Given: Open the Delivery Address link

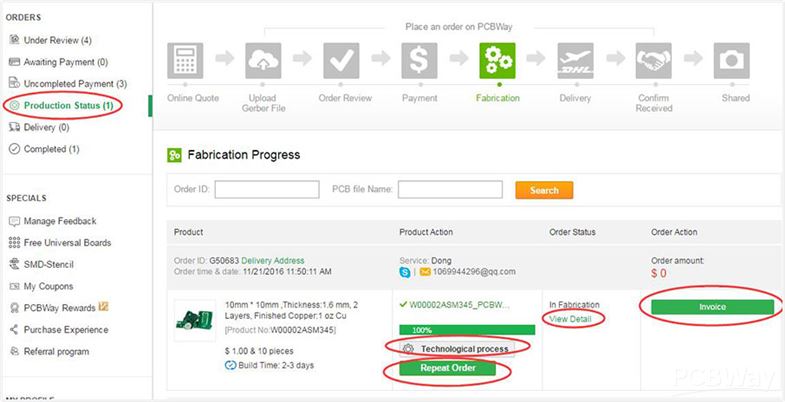Looking at the screenshot, I should pyautogui.click(x=273, y=261).
